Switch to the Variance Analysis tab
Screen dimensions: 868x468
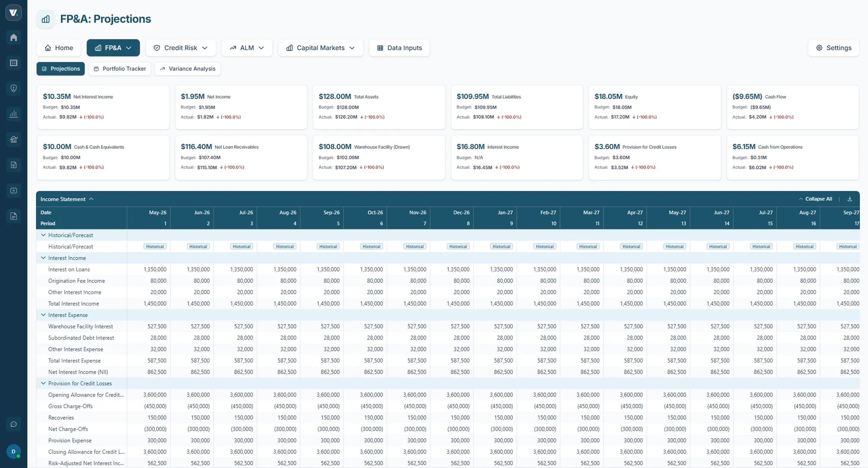click(188, 69)
